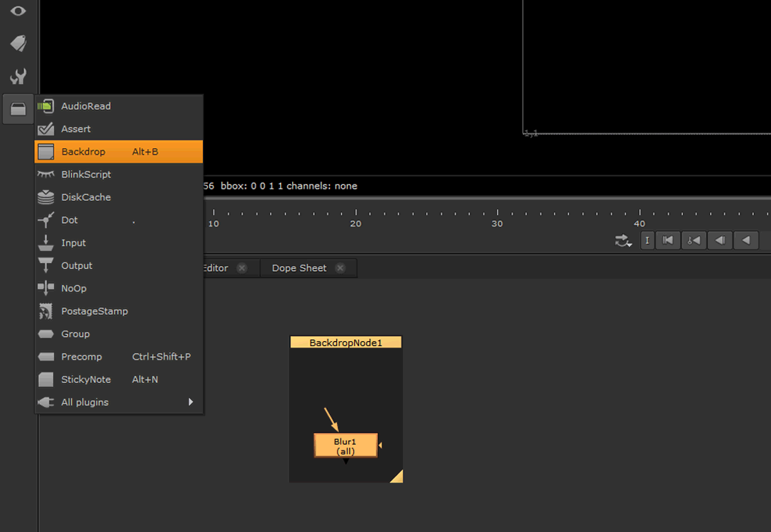Image resolution: width=771 pixels, height=532 pixels.
Task: Open the Views toolbar eye icon
Action: coord(18,11)
